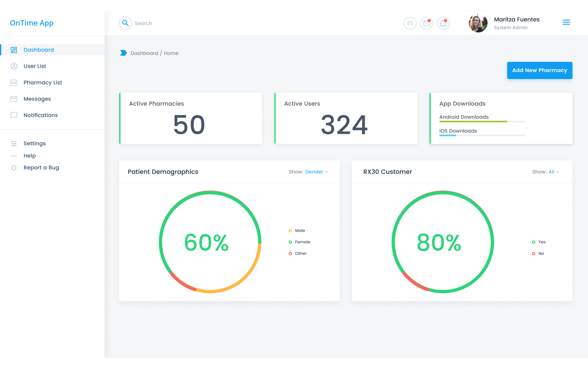Click Add New Pharmacy button
The height and width of the screenshot is (369, 588).
(539, 70)
